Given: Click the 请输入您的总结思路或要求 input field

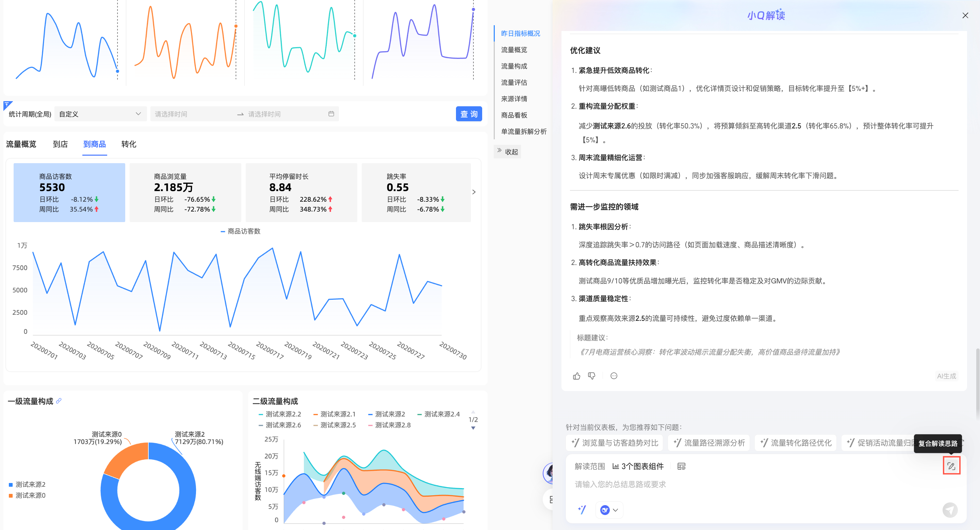Looking at the screenshot, I should [723, 484].
